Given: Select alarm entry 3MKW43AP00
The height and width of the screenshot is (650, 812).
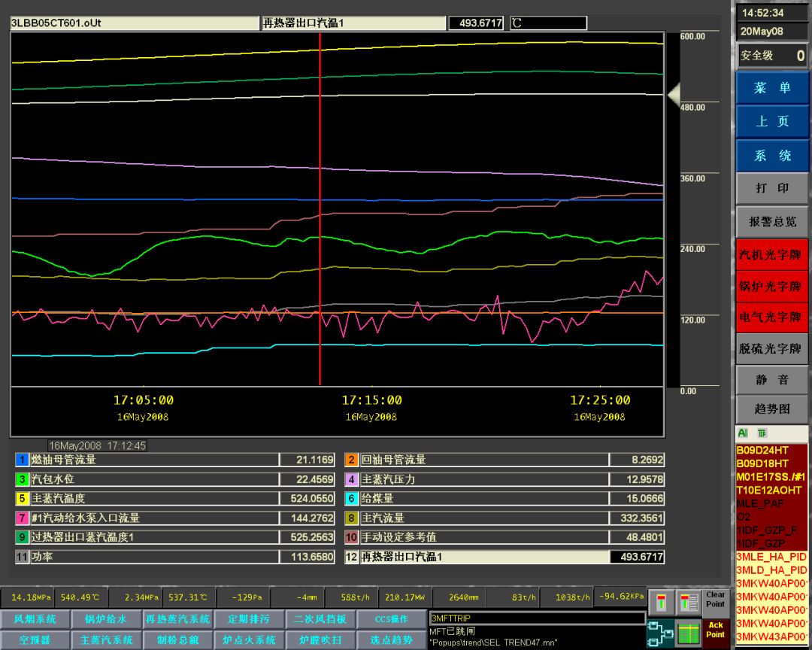Looking at the screenshot, I should coord(771,636).
